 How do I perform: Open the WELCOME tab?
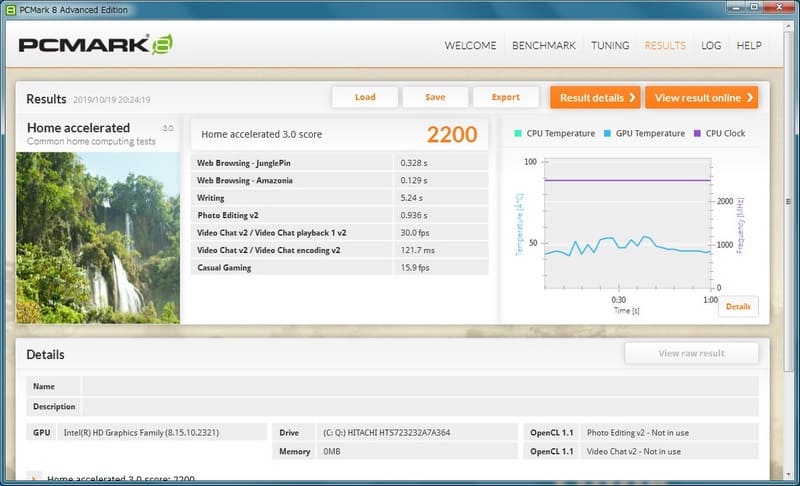(470, 45)
